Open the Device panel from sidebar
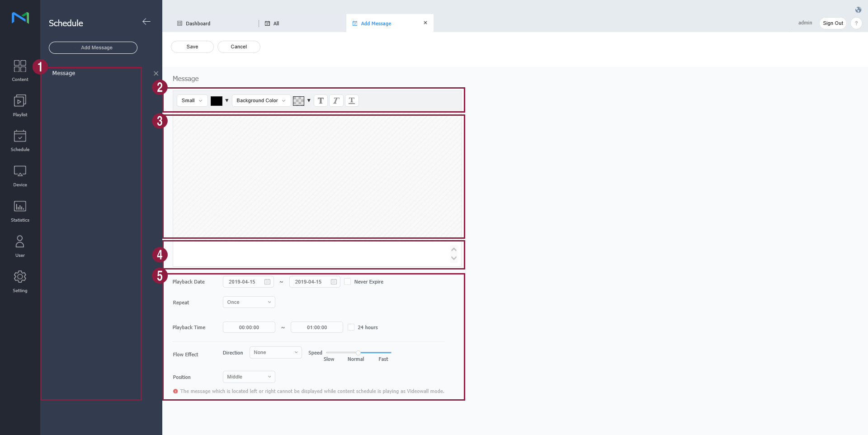The width and height of the screenshot is (868, 435). pos(19,175)
